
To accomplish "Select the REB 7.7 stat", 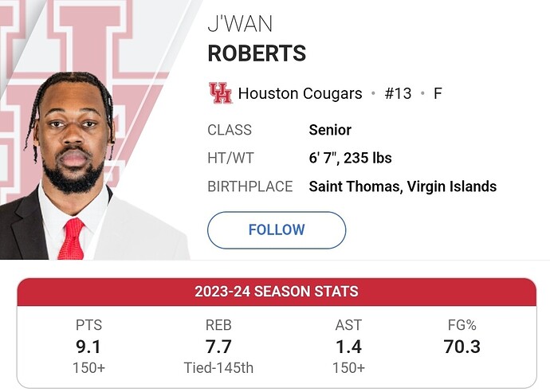I will tap(218, 347).
